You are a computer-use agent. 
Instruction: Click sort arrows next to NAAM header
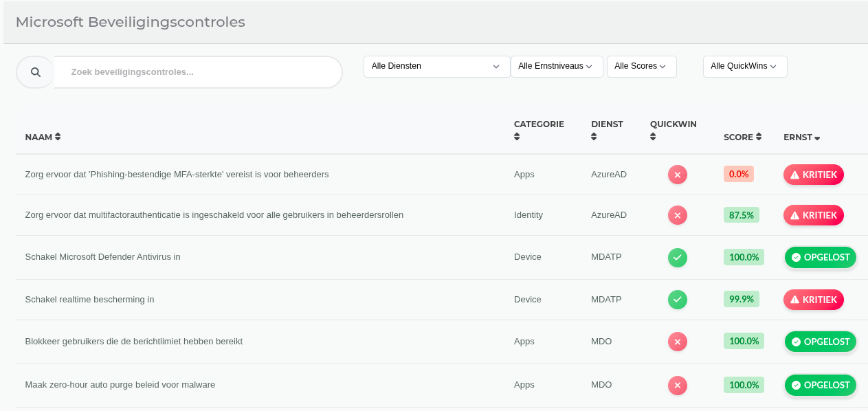pyautogui.click(x=58, y=137)
